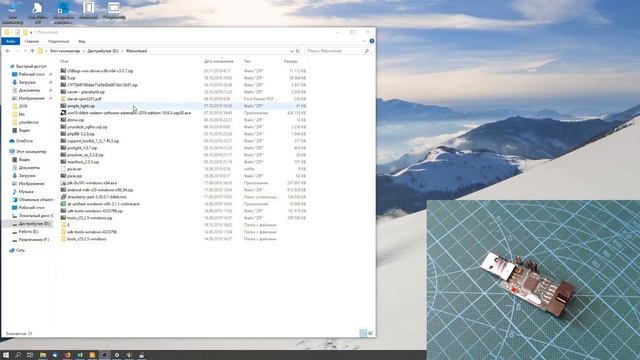Open the Файл ribbon tab
This screenshot has height=360, width=640.
(11, 41)
